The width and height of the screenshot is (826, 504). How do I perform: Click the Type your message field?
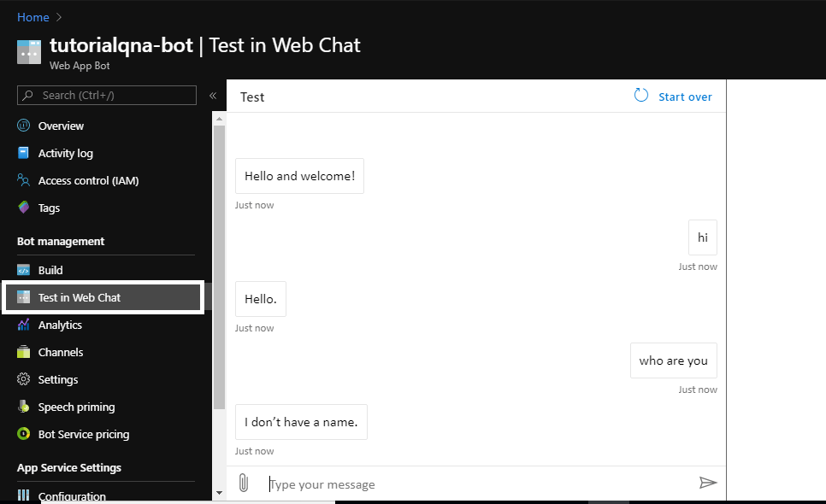(477, 484)
